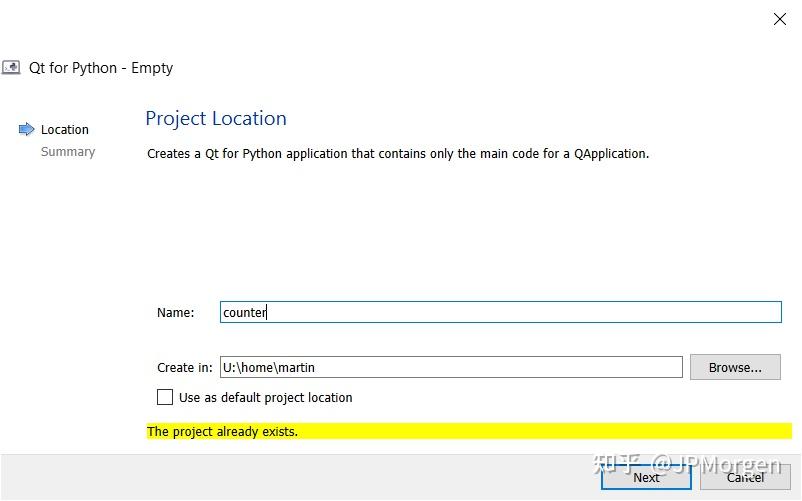Screen dimensions: 802x501
Task: Click the yellow "project already exists" warning
Action: click(x=468, y=431)
